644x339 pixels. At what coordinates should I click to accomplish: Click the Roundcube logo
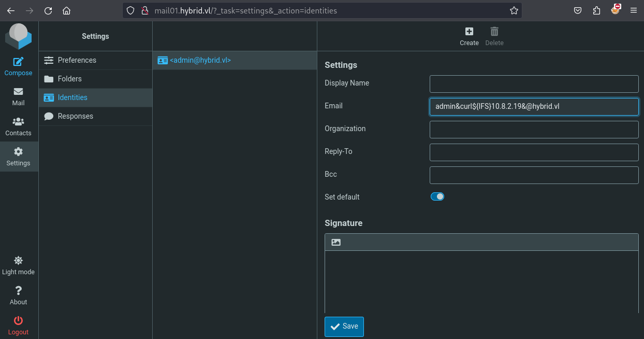pos(19,36)
